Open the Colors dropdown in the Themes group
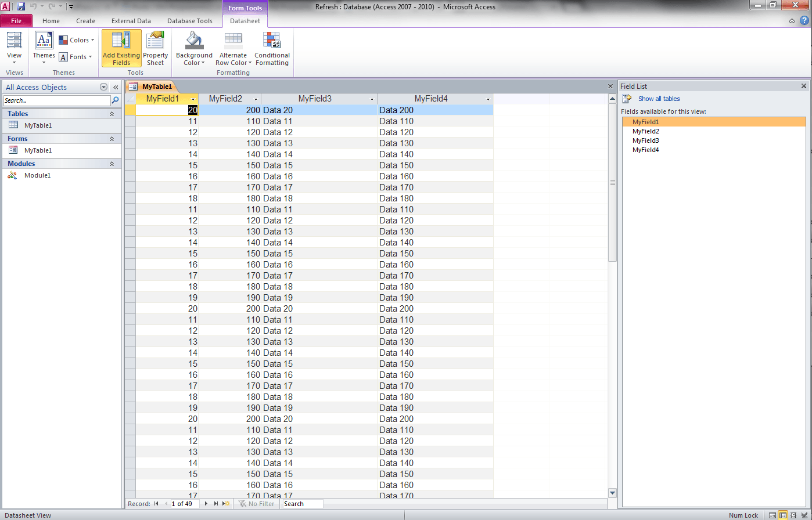Viewport: 812px width, 520px height. point(76,40)
